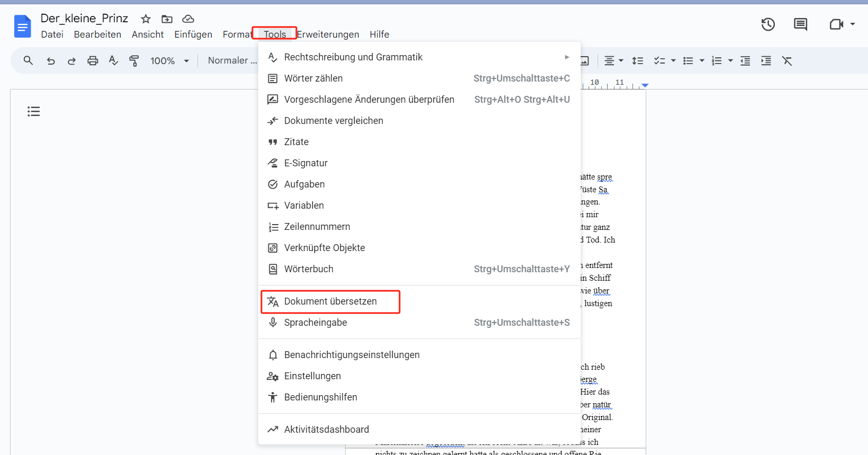
Task: Choose Variablen menu entry
Action: (419, 206)
